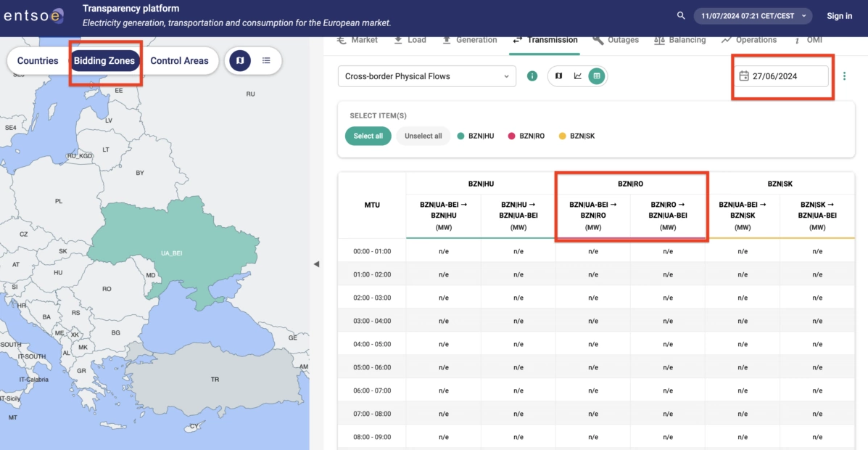
Task: Click the BG label on the map
Action: tap(116, 332)
